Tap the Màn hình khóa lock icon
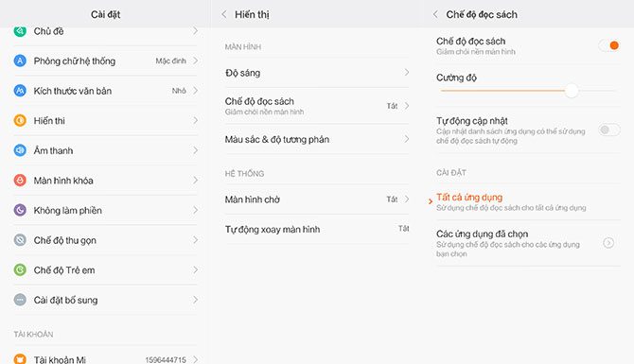This screenshot has width=634, height=364. [20, 181]
